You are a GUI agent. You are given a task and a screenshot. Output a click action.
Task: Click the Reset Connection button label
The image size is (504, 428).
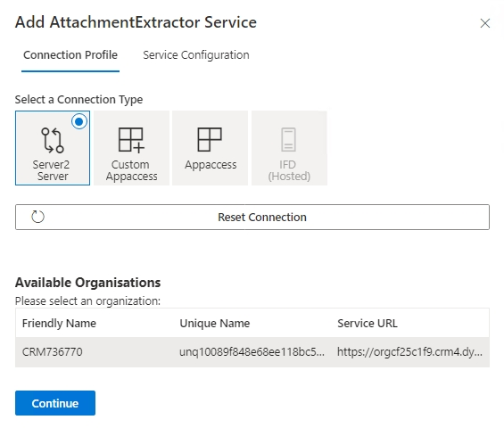(262, 218)
